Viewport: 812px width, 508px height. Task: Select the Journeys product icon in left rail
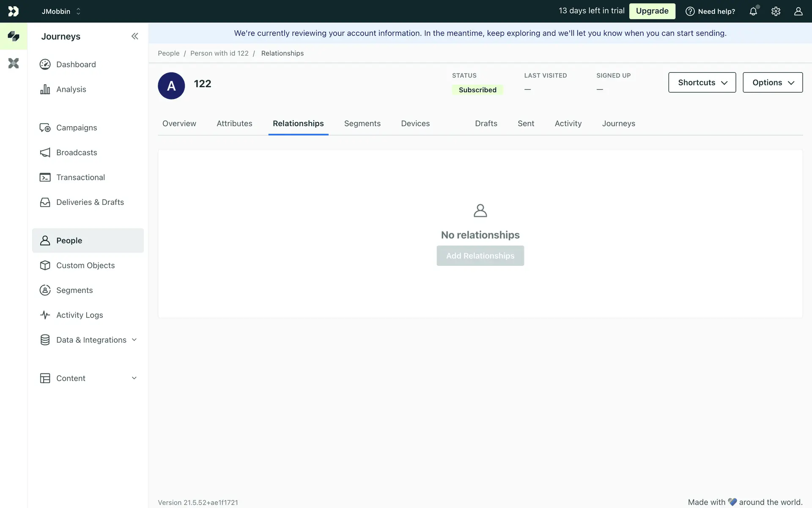(x=14, y=36)
